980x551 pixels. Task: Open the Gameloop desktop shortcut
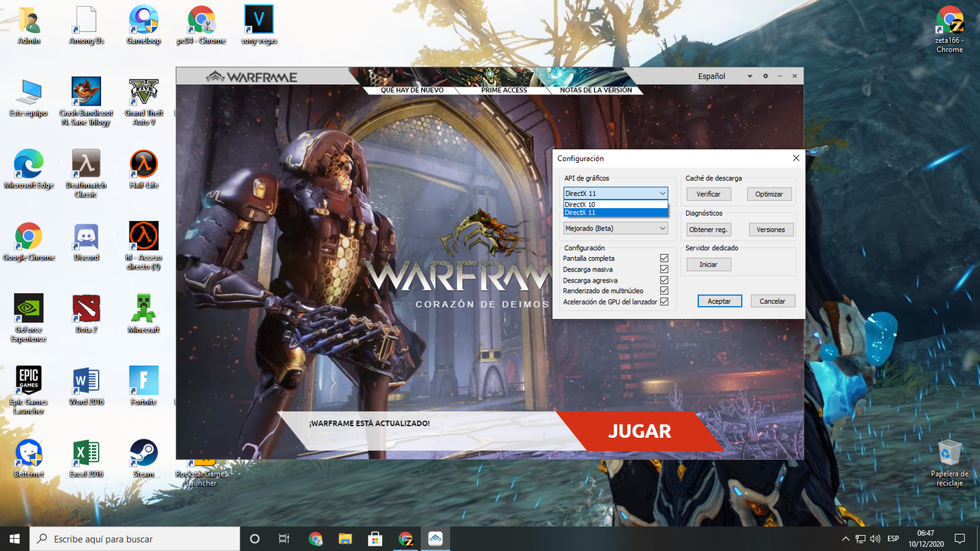coord(143,25)
